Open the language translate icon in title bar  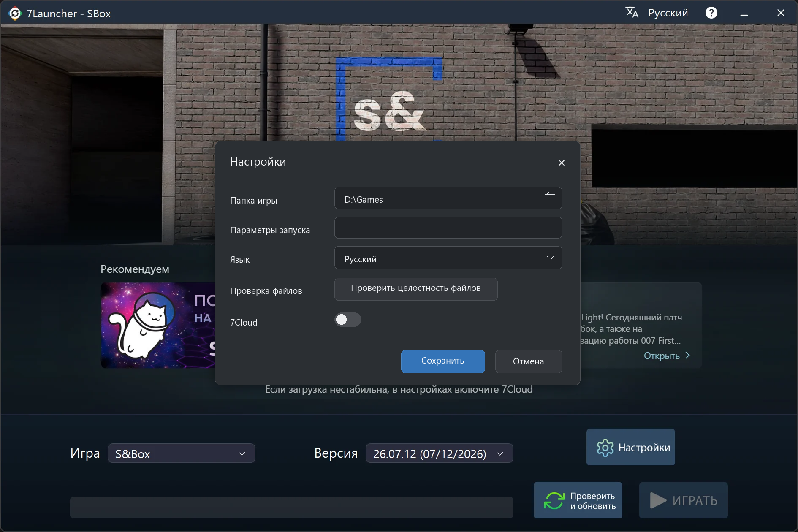pos(632,12)
